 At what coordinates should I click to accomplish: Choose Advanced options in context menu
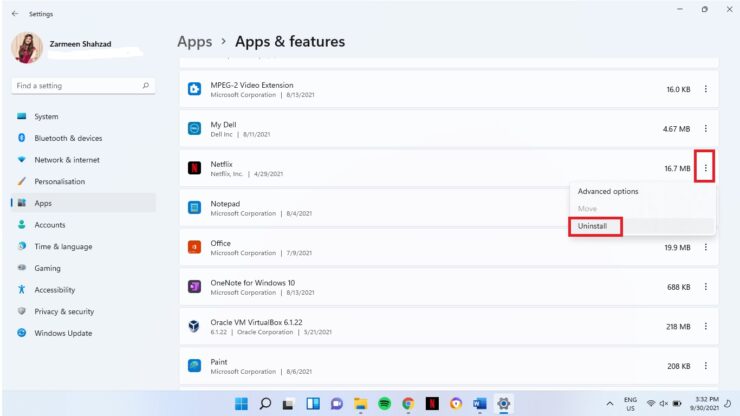pyautogui.click(x=642, y=191)
